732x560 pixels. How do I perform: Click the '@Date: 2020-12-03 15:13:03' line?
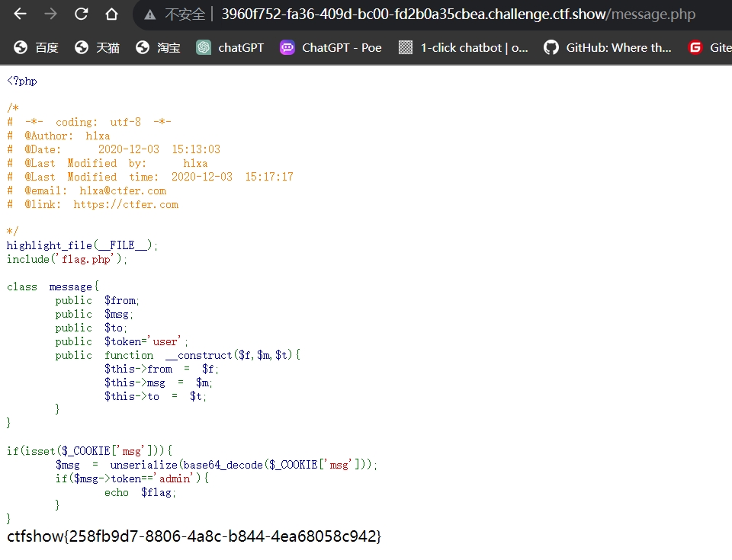pyautogui.click(x=114, y=149)
